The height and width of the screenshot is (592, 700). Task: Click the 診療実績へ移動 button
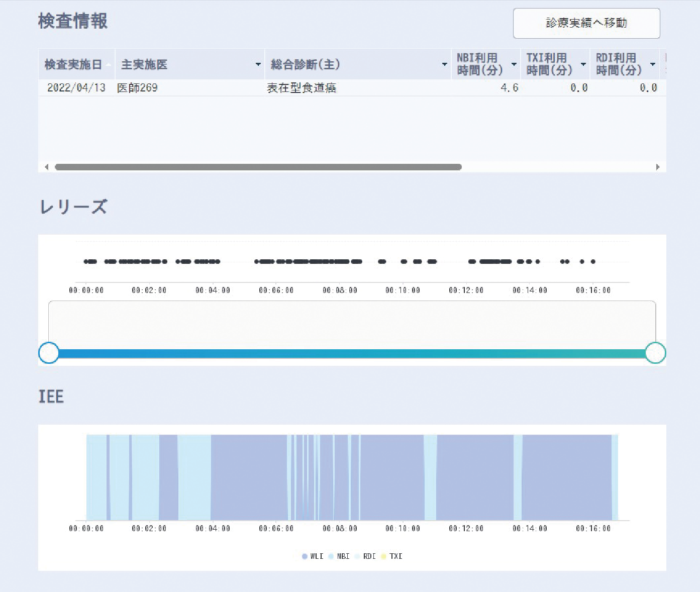tap(586, 23)
